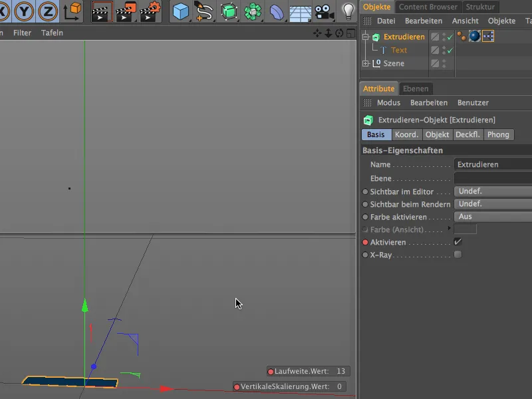Add a cube primitive object
Image resolution: width=532 pixels, height=399 pixels.
click(180, 11)
